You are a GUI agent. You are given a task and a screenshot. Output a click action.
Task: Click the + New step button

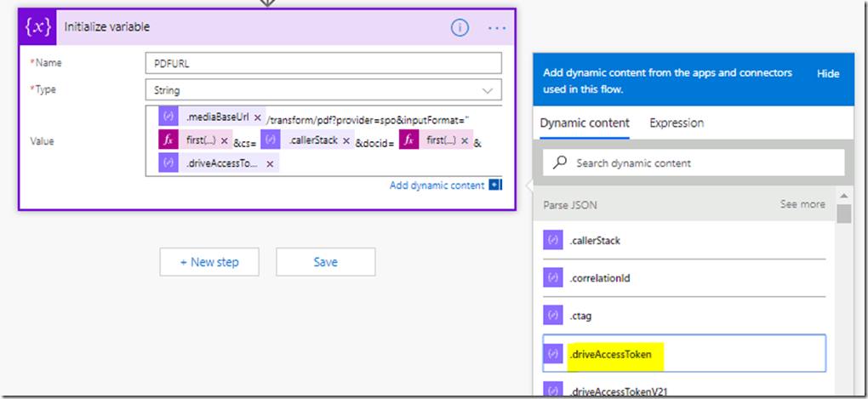(x=209, y=262)
